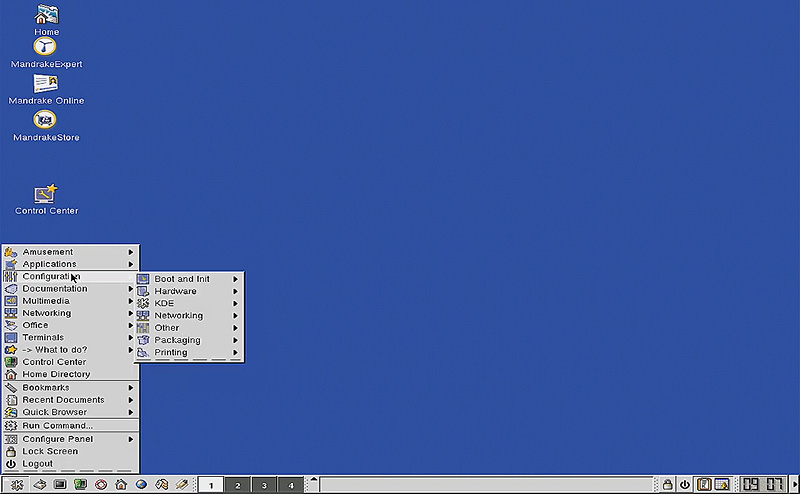Click the arrow beside Printing
The image size is (800, 494).
[235, 353]
